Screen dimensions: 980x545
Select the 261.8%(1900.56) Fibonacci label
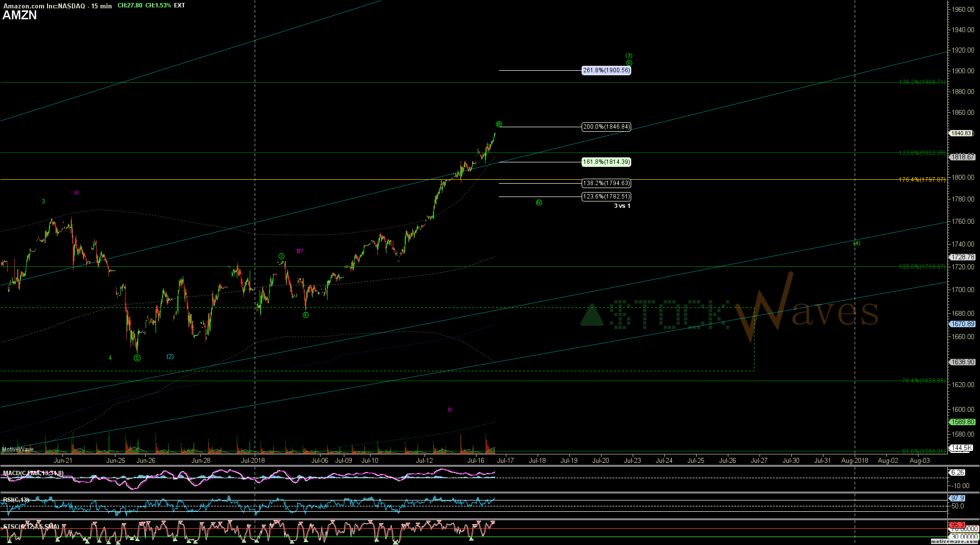[x=606, y=70]
